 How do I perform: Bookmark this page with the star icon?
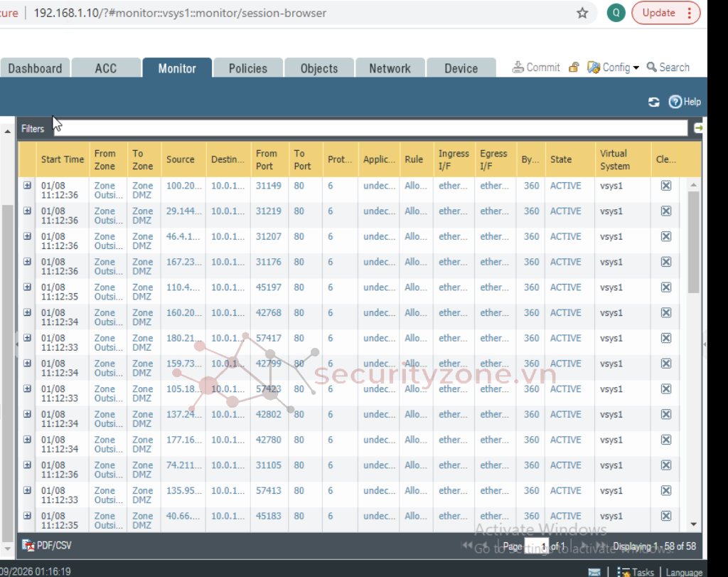pos(582,13)
